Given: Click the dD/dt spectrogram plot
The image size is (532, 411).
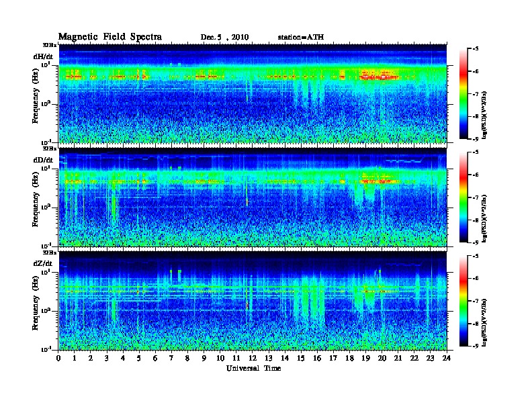Looking at the screenshot, I should [x=253, y=197].
